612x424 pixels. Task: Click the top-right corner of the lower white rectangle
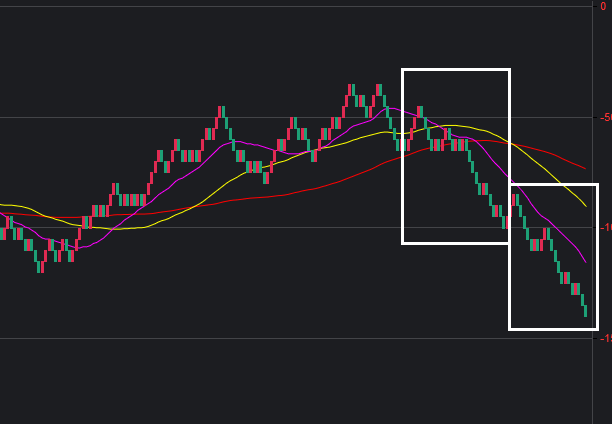596,185
